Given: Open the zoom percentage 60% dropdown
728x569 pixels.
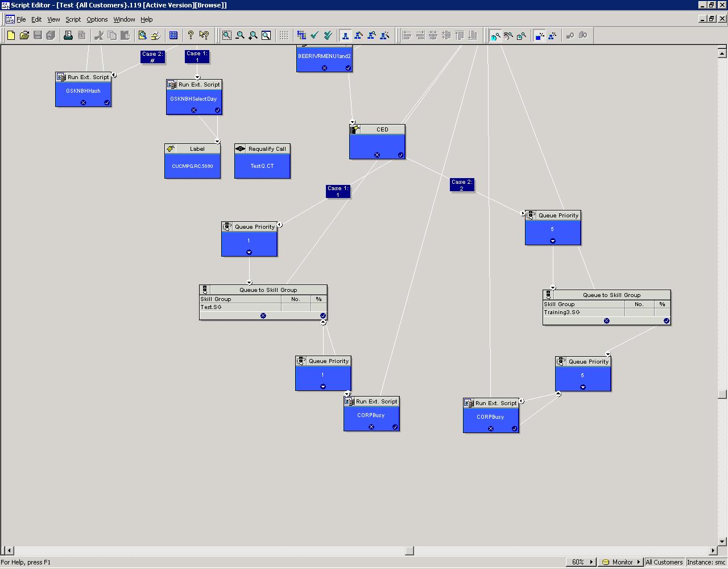Looking at the screenshot, I should click(581, 562).
